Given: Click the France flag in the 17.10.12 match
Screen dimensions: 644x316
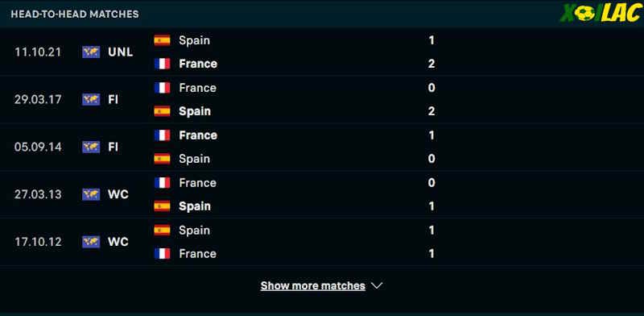Looking at the screenshot, I should coord(163,253).
